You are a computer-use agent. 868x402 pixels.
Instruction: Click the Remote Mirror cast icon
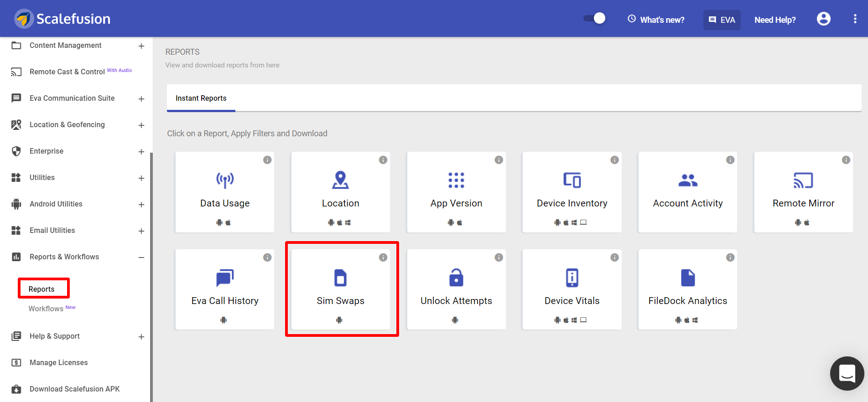(x=803, y=180)
